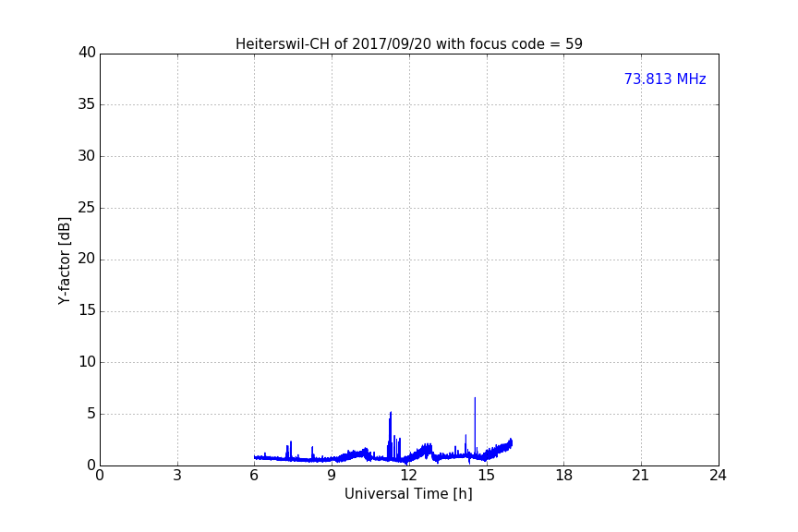
Task: Click the x-axis tick label '3'
Action: click(x=177, y=476)
